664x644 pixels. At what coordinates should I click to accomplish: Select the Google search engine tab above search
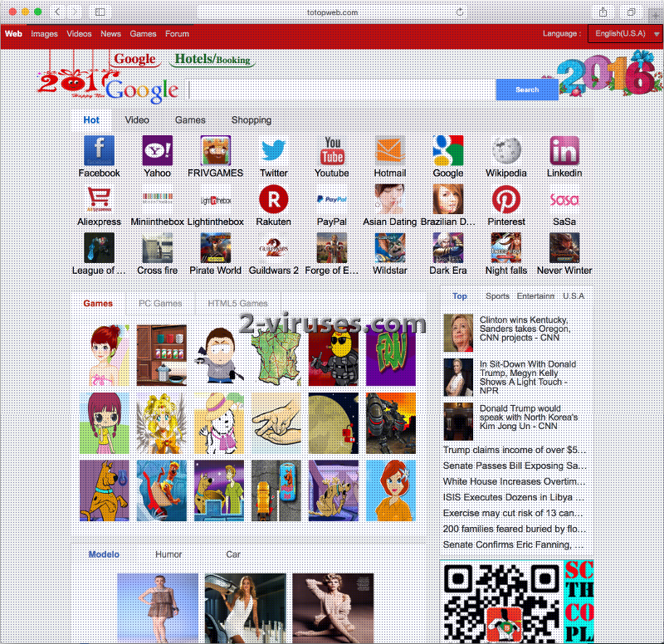134,59
